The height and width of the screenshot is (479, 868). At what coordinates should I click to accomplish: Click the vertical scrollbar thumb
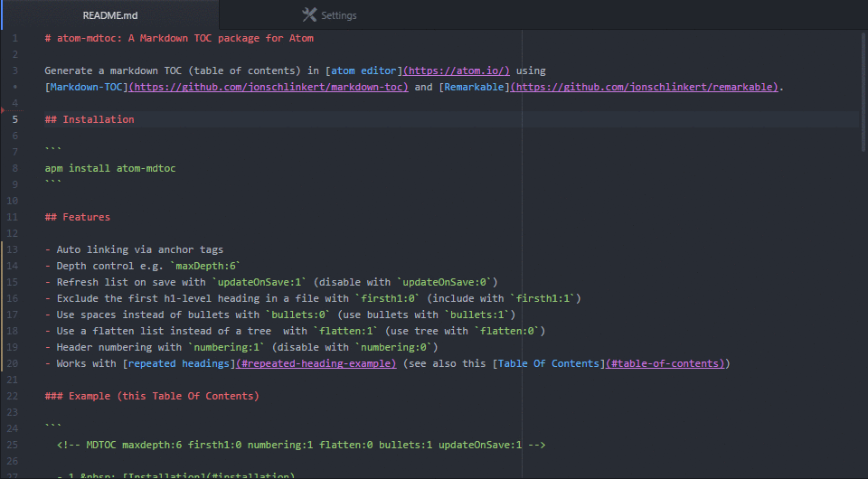(863, 92)
